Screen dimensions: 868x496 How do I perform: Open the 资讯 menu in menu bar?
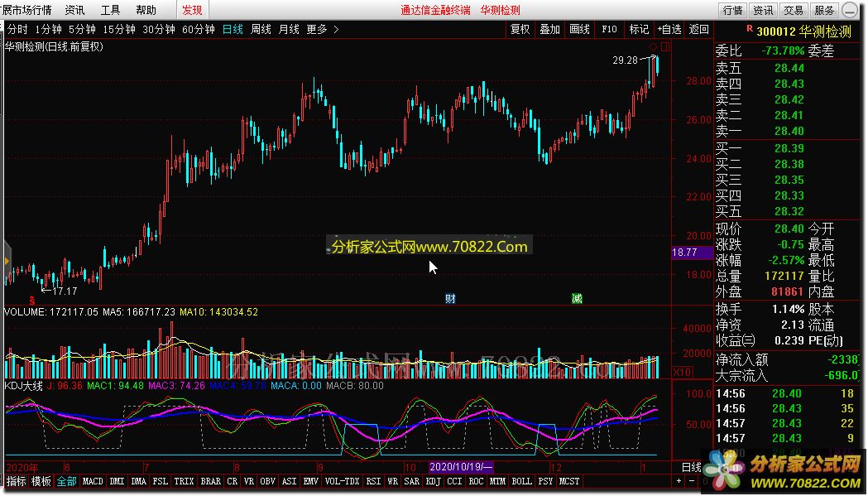point(74,10)
